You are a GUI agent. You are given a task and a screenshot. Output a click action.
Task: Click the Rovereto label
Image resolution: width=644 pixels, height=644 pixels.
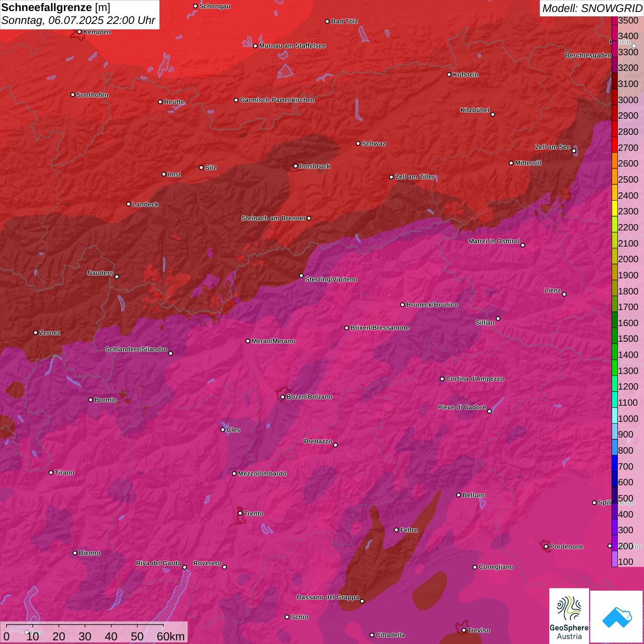pyautogui.click(x=207, y=563)
